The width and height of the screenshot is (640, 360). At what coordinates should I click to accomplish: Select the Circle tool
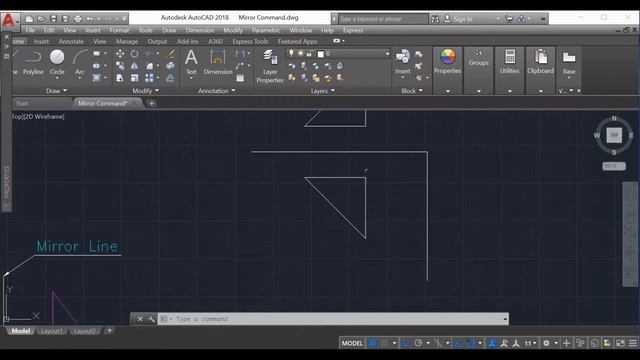click(57, 62)
